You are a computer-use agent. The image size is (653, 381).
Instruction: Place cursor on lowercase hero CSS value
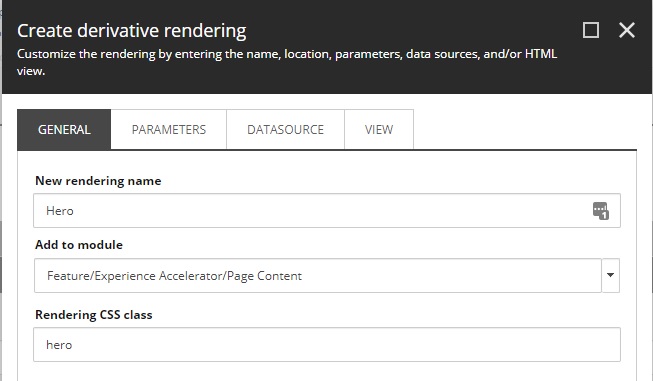coord(59,345)
